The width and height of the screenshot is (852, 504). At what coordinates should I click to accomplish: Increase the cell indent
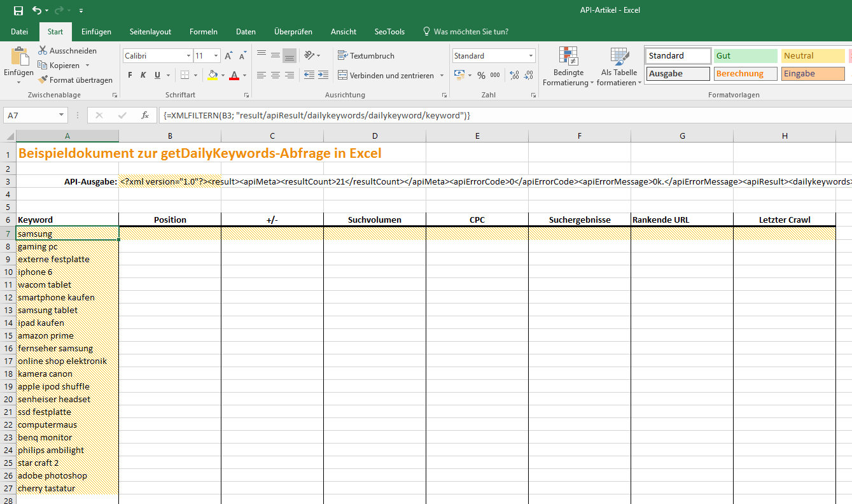323,75
